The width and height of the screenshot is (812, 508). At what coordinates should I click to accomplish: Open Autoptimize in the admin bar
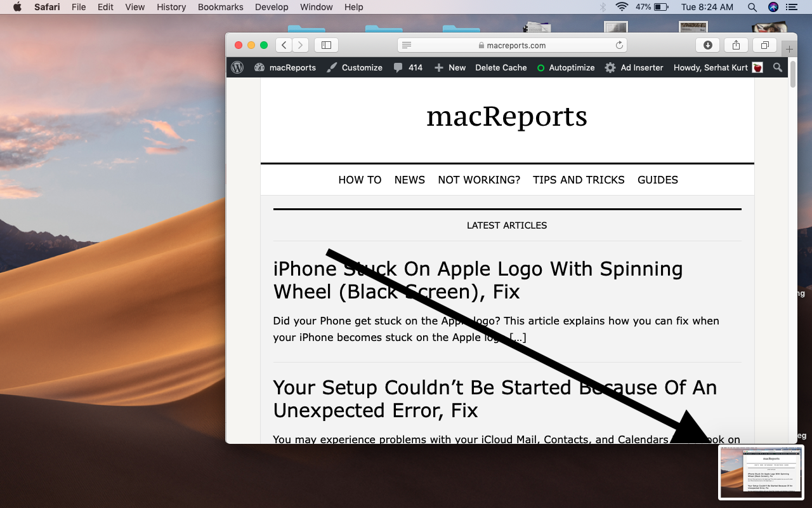coord(566,67)
